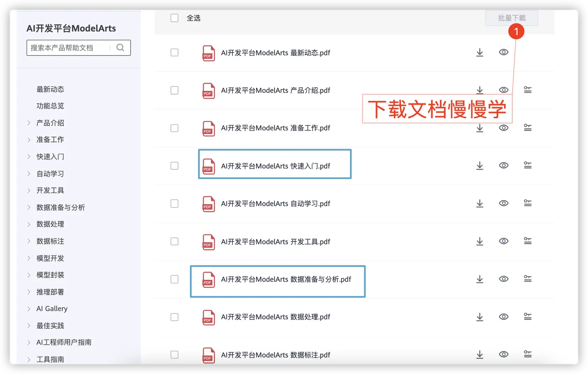Download the 快速入门.pdf file
Viewport: 588px width, 374px height.
[480, 166]
